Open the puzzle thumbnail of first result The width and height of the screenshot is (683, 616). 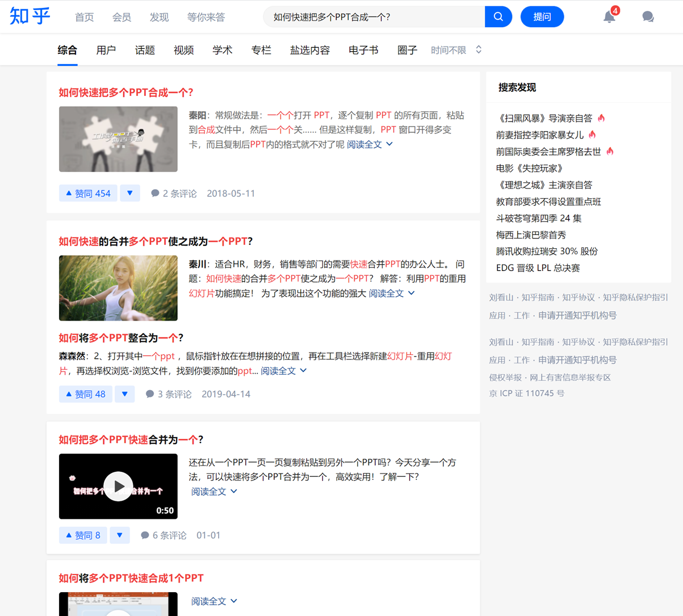coord(118,139)
